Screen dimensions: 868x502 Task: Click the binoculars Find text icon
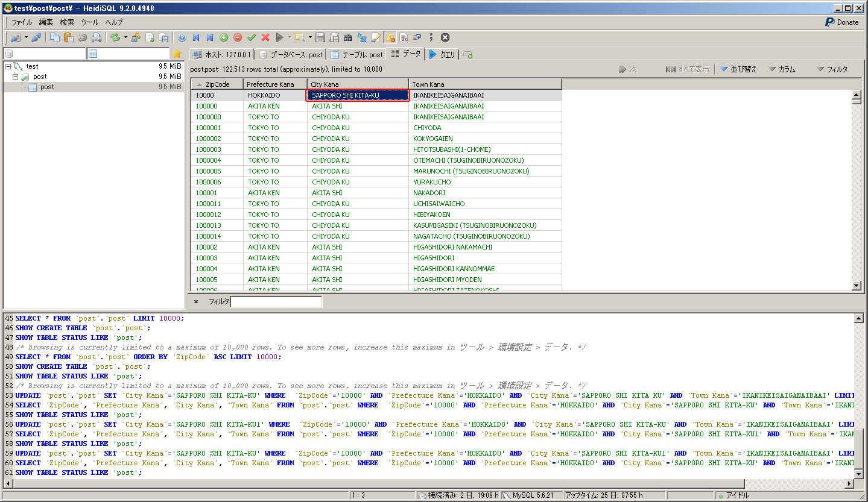click(347, 37)
